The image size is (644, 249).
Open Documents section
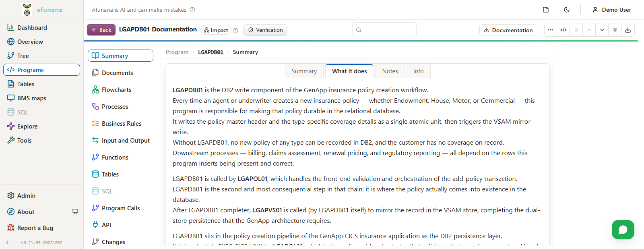coord(120,73)
